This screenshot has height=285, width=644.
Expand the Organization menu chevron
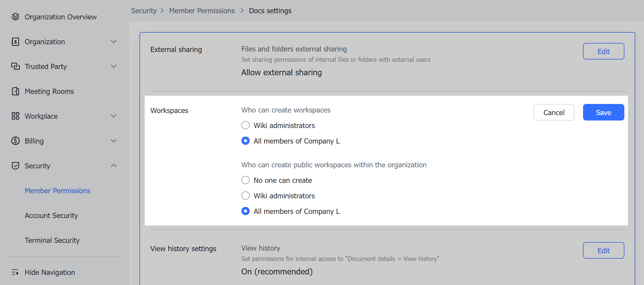pos(114,42)
